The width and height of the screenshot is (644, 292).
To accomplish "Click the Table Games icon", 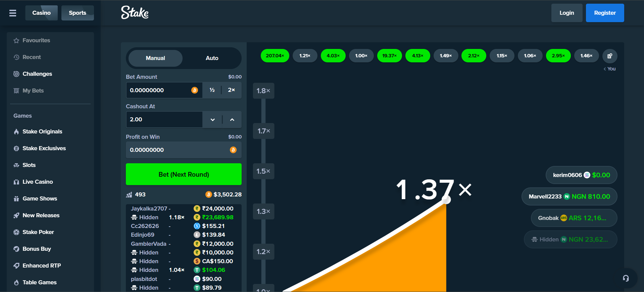I will [x=16, y=282].
